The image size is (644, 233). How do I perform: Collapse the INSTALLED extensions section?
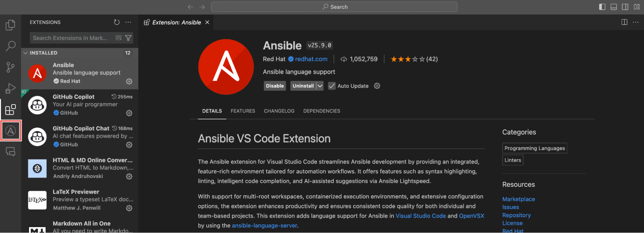point(26,53)
